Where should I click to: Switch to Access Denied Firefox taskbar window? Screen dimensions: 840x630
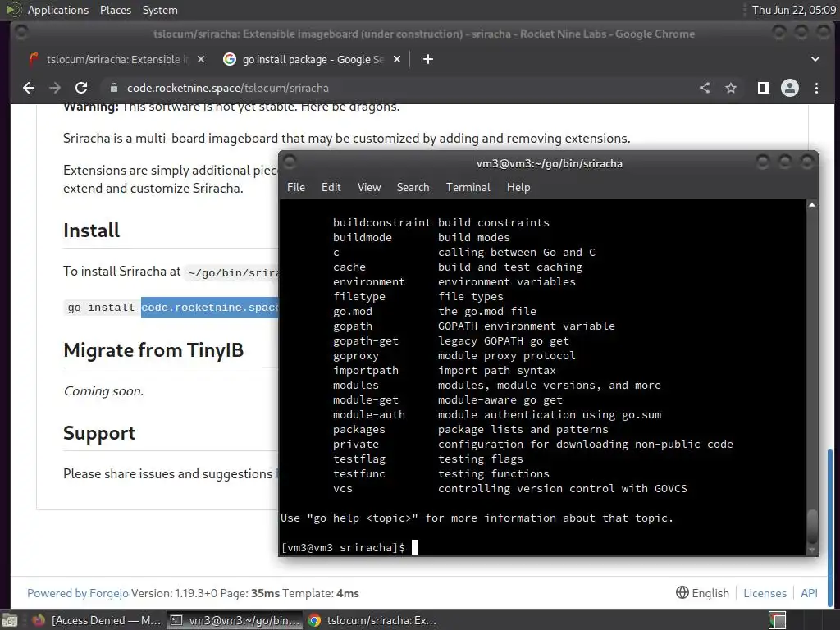click(x=97, y=620)
